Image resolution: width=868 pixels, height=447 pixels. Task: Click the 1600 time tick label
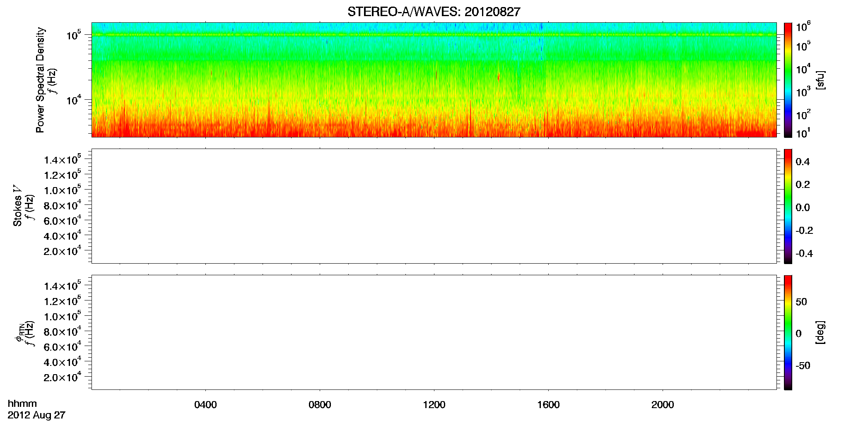(x=548, y=405)
